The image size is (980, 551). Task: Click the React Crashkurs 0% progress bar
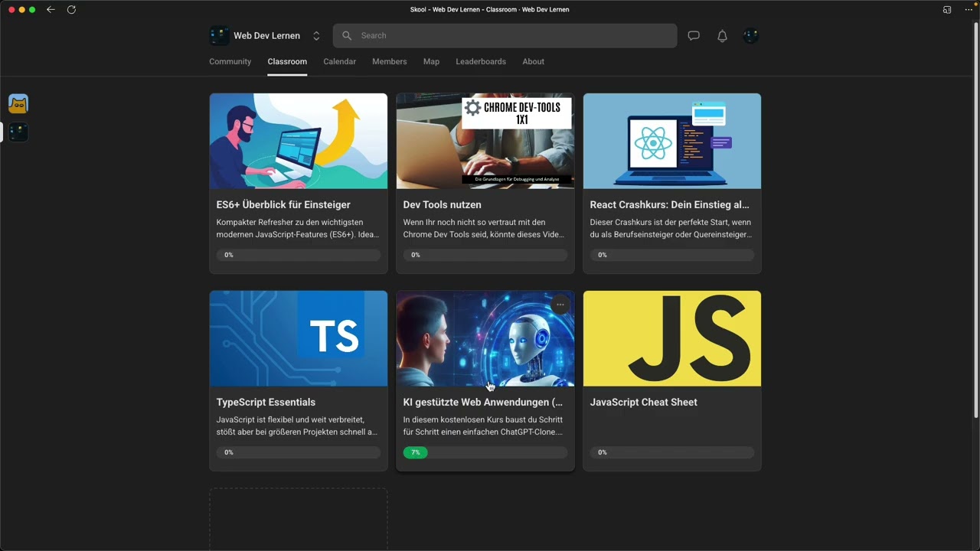pyautogui.click(x=672, y=255)
